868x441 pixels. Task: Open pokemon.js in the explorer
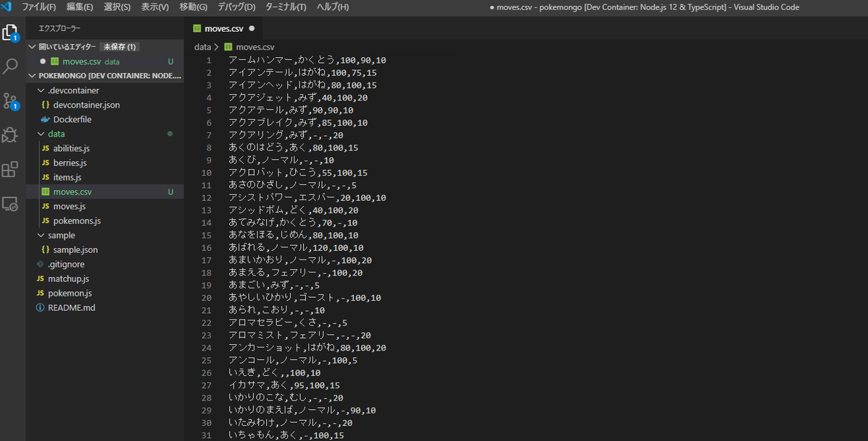tap(105, 293)
